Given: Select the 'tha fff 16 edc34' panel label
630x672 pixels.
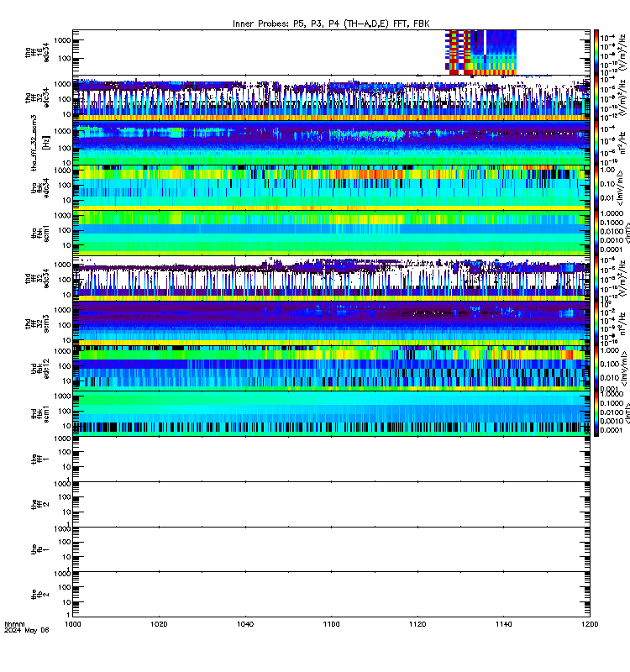Looking at the screenshot, I should (x=37, y=53).
